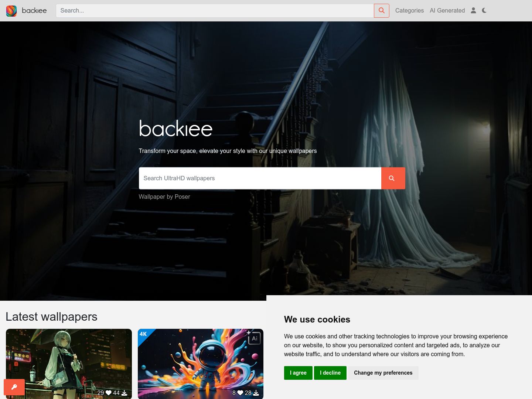This screenshot has width=532, height=399.
Task: Click I decline cookies button
Action: [330, 373]
